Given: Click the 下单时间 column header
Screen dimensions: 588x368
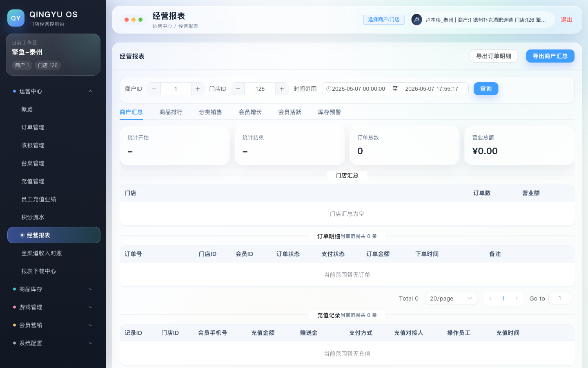Looking at the screenshot, I should coord(427,254).
